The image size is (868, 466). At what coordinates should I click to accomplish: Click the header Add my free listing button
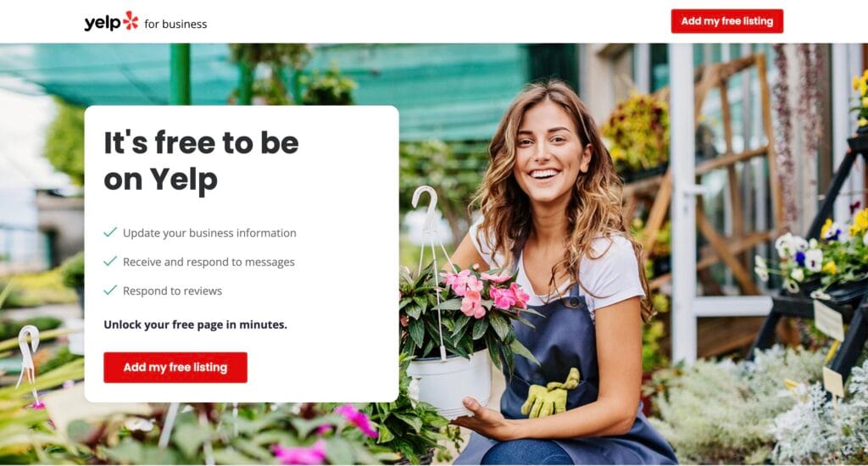[x=726, y=21]
